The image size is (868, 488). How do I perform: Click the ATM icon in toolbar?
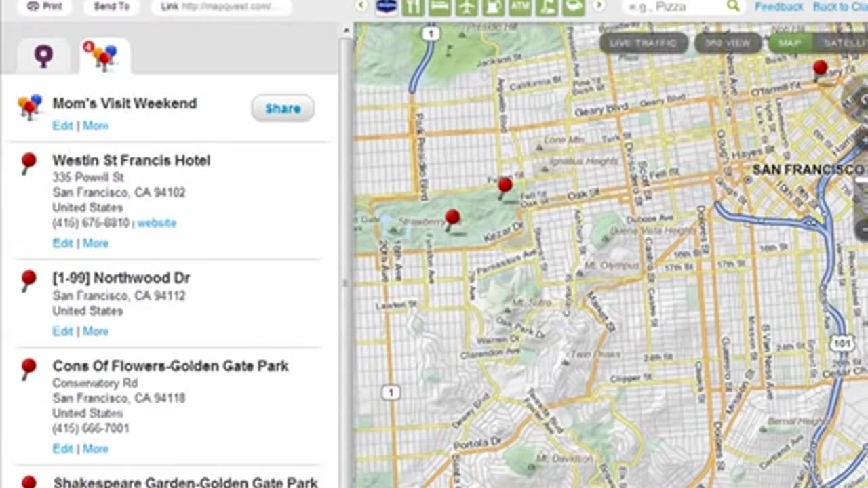(x=520, y=7)
